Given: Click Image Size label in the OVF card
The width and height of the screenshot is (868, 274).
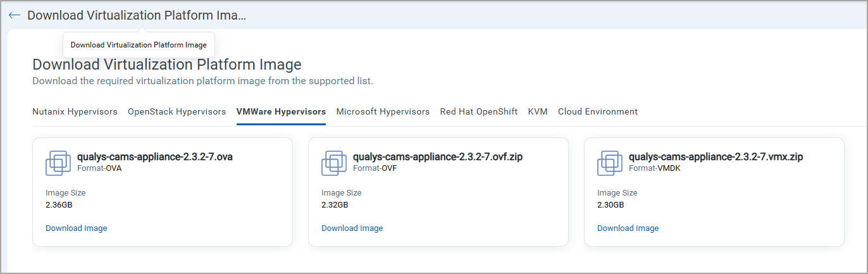Looking at the screenshot, I should 342,193.
